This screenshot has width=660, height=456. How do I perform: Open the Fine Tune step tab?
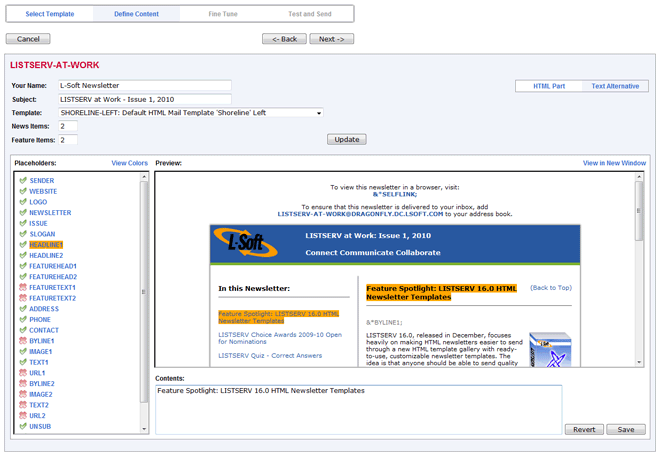[x=223, y=14]
